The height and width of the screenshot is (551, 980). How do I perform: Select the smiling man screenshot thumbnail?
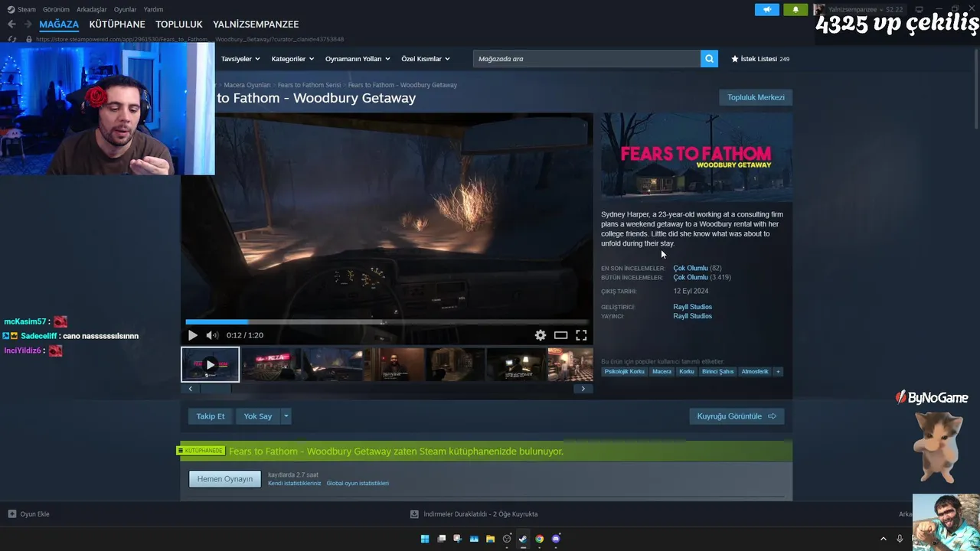click(394, 364)
